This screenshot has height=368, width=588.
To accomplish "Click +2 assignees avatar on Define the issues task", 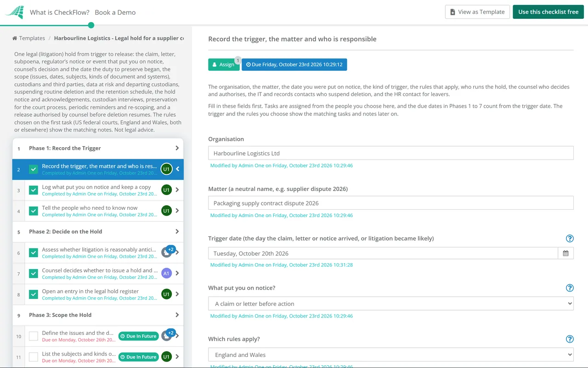I will click(168, 334).
